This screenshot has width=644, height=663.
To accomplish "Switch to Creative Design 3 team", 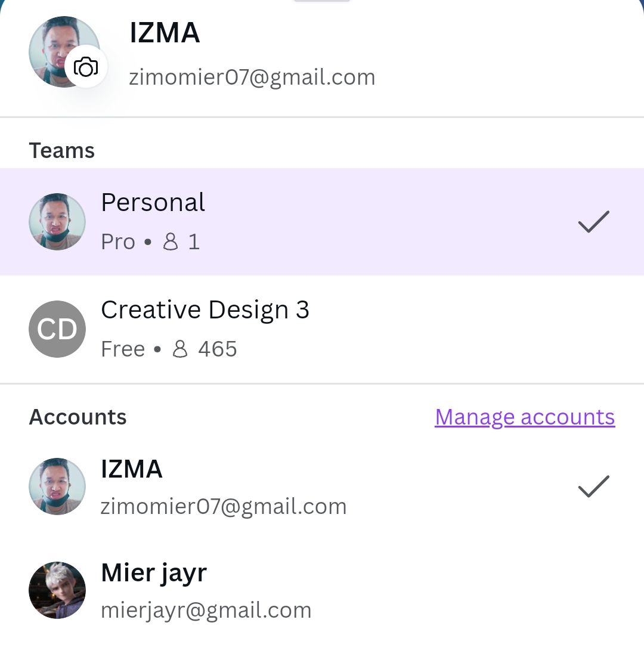I will click(205, 310).
